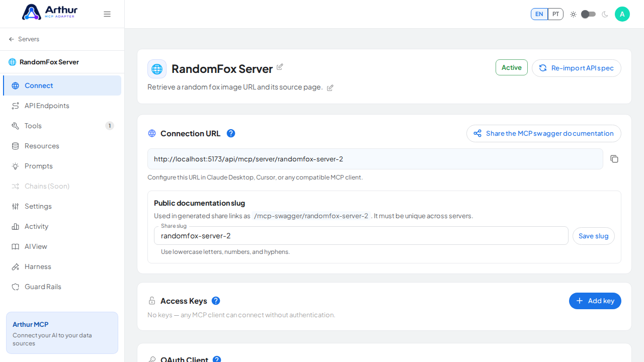Click the Arthur MCP promo card

coord(62,333)
